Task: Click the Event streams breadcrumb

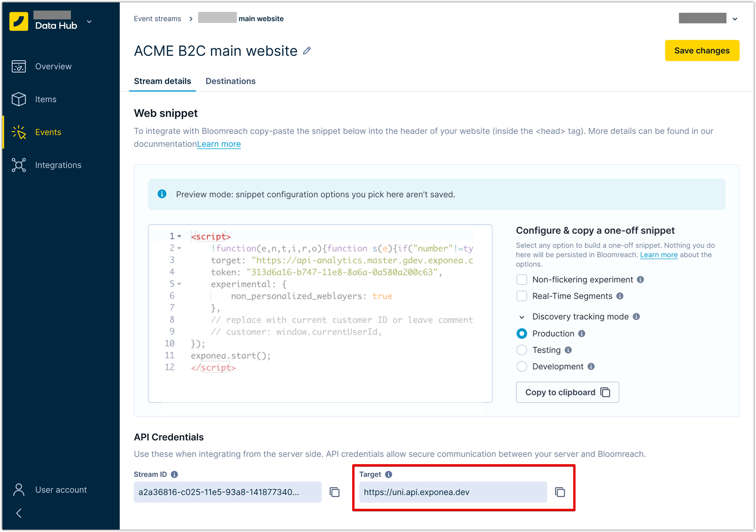Action: pyautogui.click(x=157, y=18)
